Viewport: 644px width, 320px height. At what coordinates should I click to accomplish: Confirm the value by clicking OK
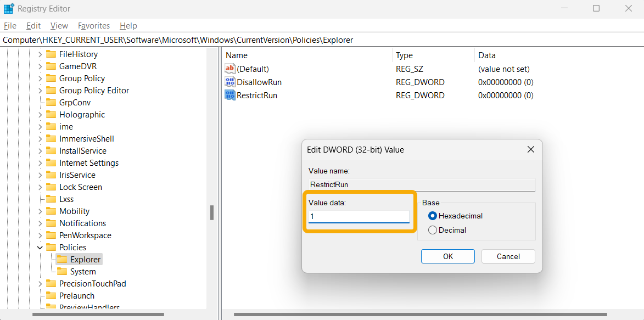pyautogui.click(x=447, y=256)
